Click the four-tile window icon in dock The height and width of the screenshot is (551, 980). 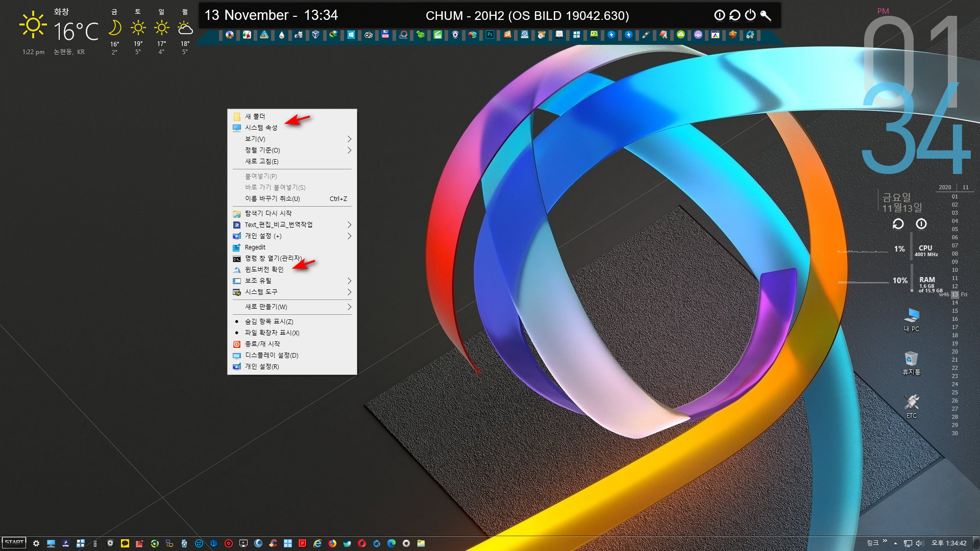pos(576,35)
